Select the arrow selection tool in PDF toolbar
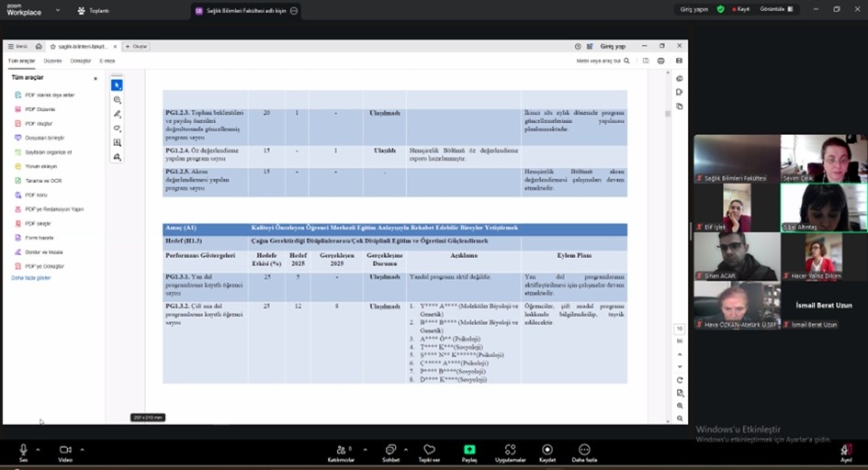Image resolution: width=868 pixels, height=470 pixels. tap(117, 85)
